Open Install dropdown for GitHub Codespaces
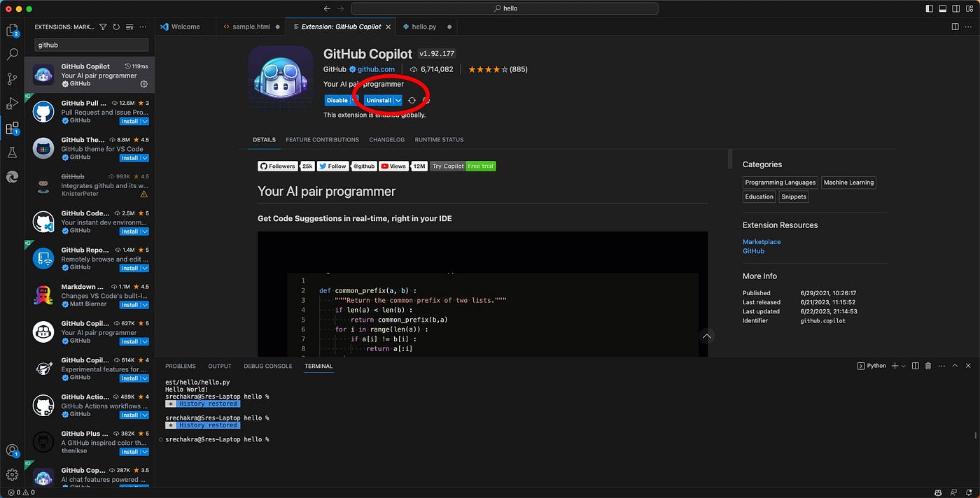Image resolution: width=980 pixels, height=498 pixels. (144, 232)
